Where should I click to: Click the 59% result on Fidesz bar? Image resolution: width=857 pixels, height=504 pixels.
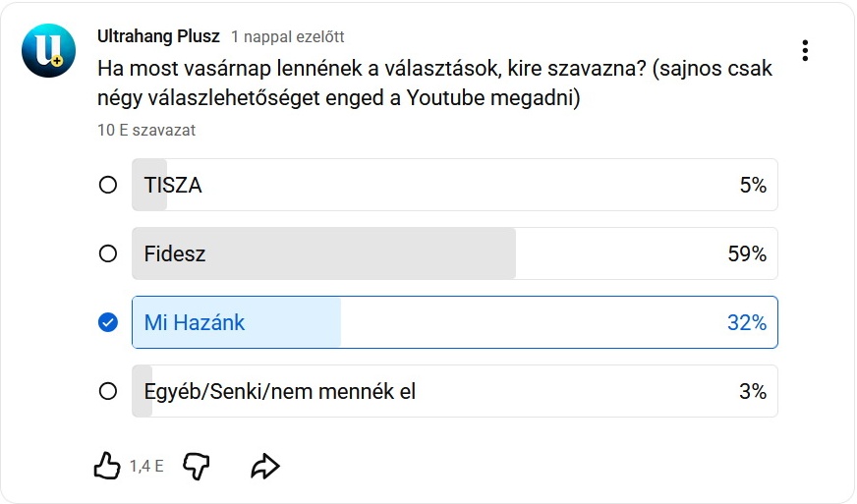tap(747, 253)
